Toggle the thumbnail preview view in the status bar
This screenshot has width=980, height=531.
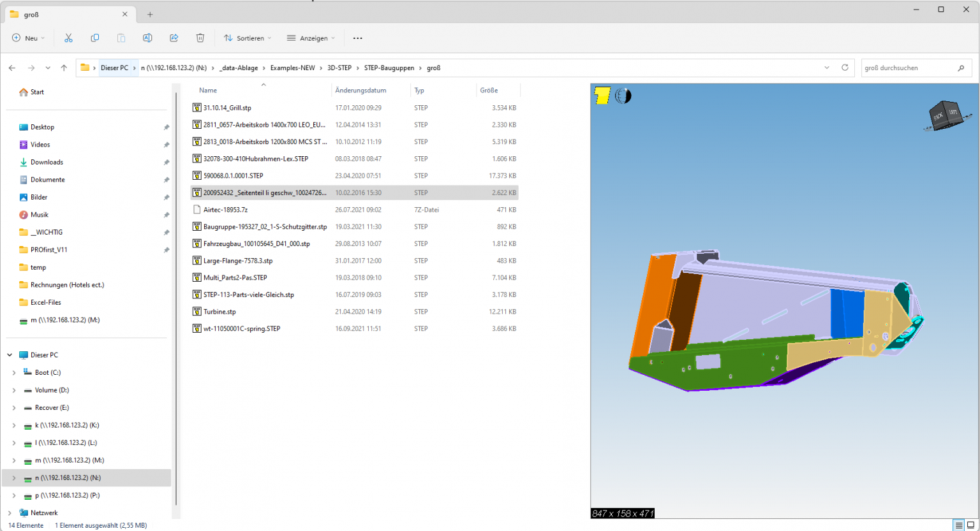coord(972,524)
